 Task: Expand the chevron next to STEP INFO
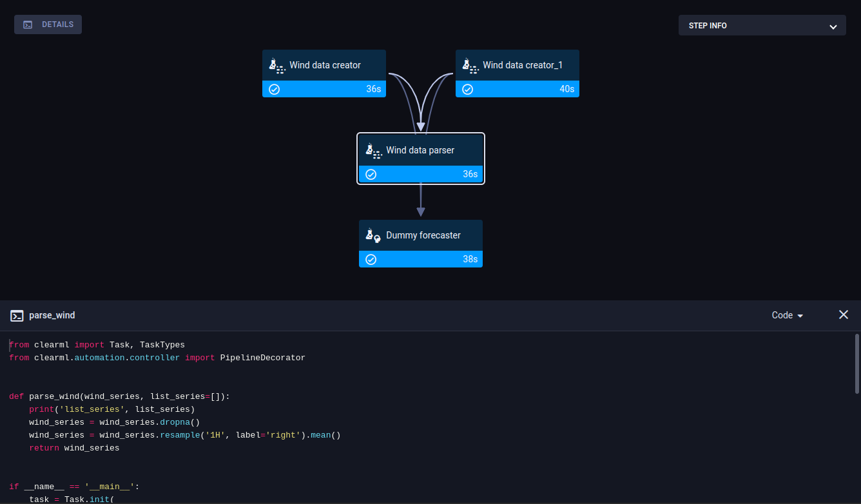(x=833, y=25)
